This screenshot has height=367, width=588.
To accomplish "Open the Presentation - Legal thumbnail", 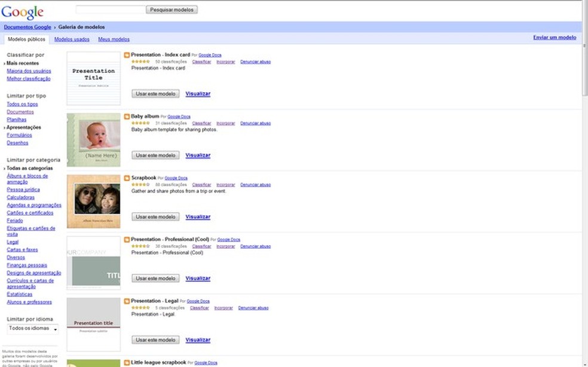I will (94, 325).
